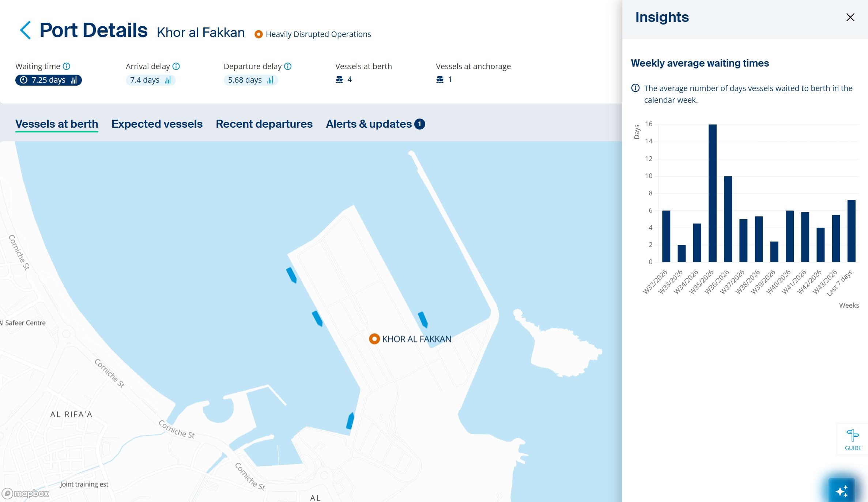Open the Recent departures tab
Screen dimensions: 868x502
(x=264, y=124)
